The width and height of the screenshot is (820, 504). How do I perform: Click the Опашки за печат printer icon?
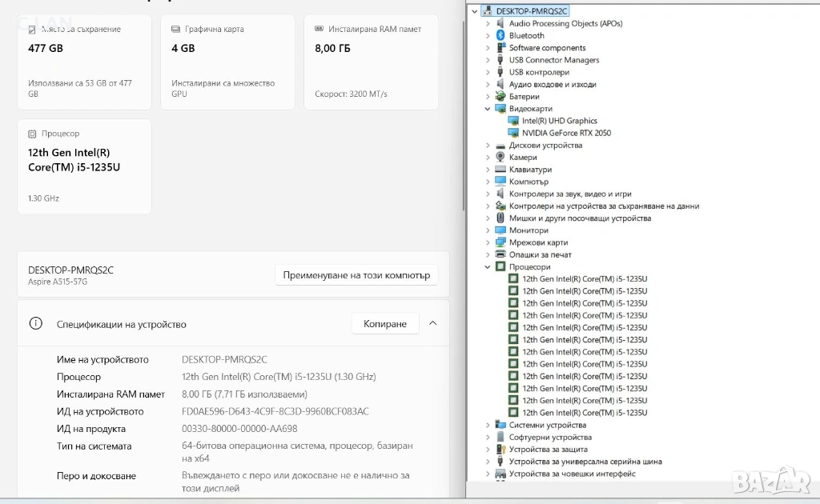pyautogui.click(x=500, y=254)
